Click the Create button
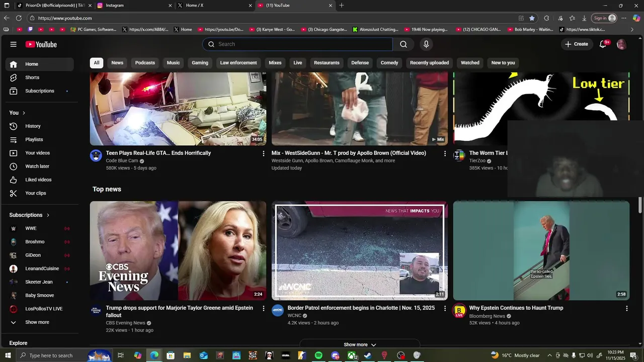The width and height of the screenshot is (644, 362). click(x=577, y=44)
